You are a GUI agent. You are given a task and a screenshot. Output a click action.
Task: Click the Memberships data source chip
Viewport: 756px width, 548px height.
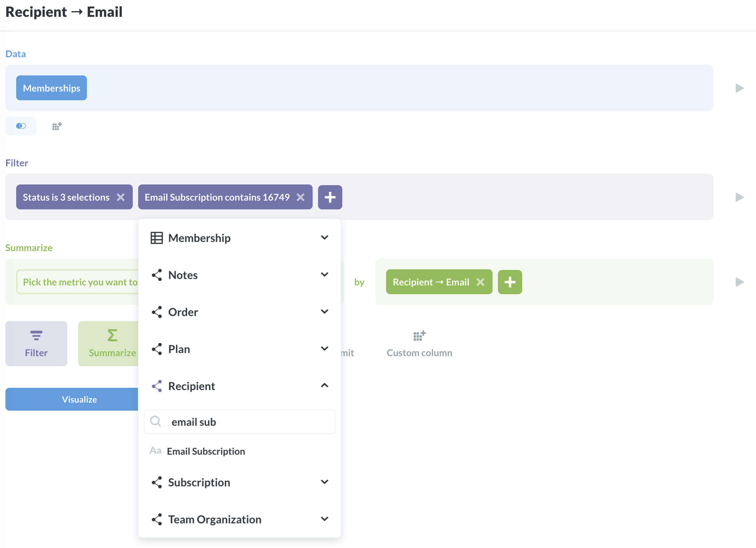coord(52,88)
